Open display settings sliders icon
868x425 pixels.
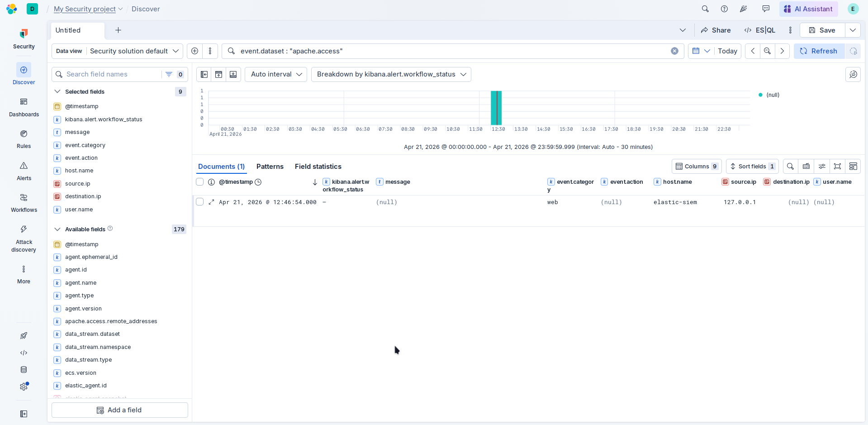point(822,167)
